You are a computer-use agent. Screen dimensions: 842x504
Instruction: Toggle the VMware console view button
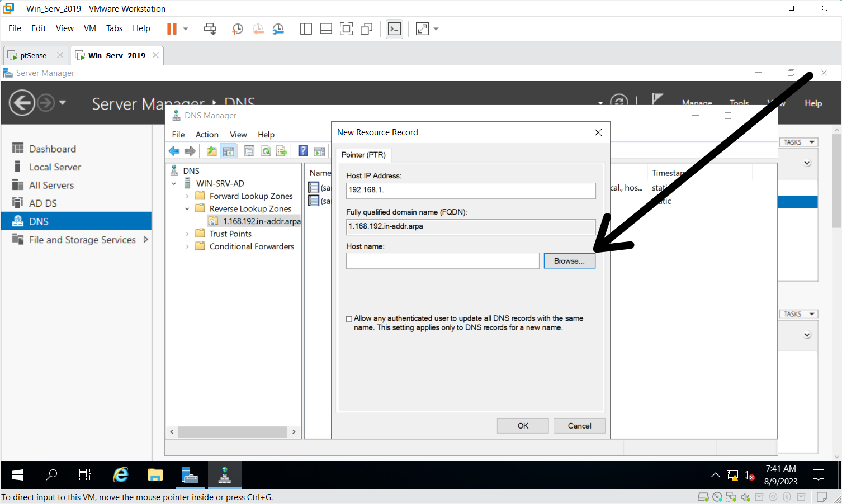(394, 28)
